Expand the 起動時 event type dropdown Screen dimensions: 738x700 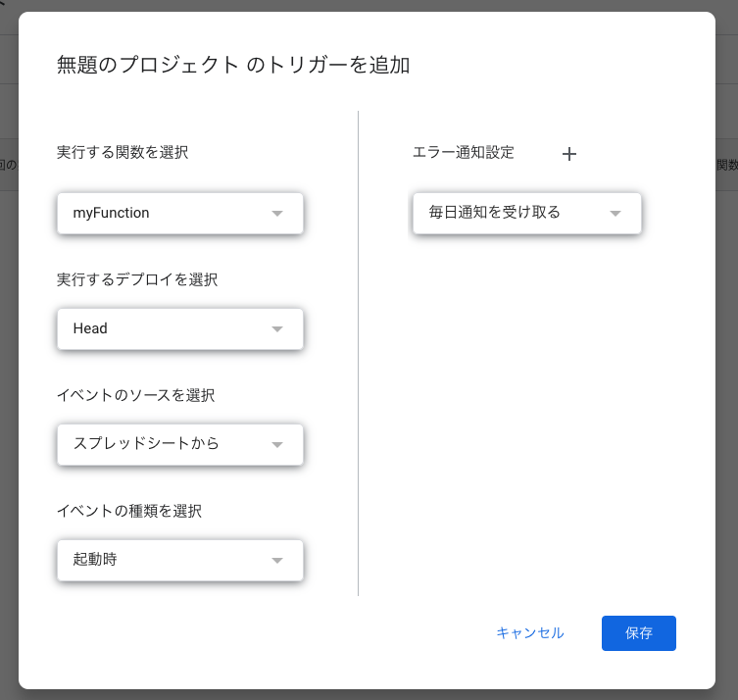point(167,560)
